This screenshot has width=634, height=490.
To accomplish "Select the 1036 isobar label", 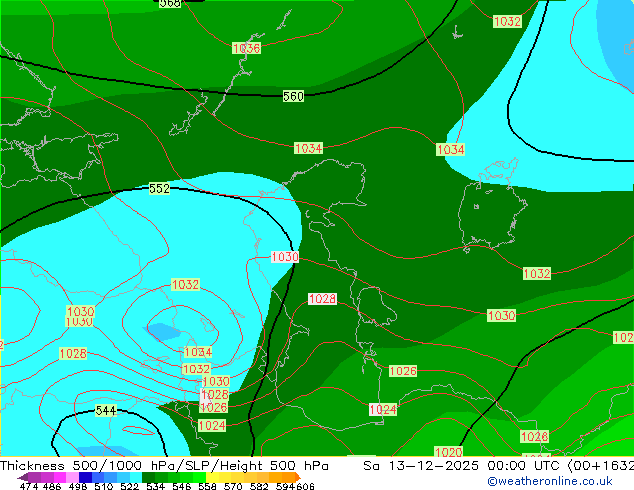I will click(x=246, y=49).
